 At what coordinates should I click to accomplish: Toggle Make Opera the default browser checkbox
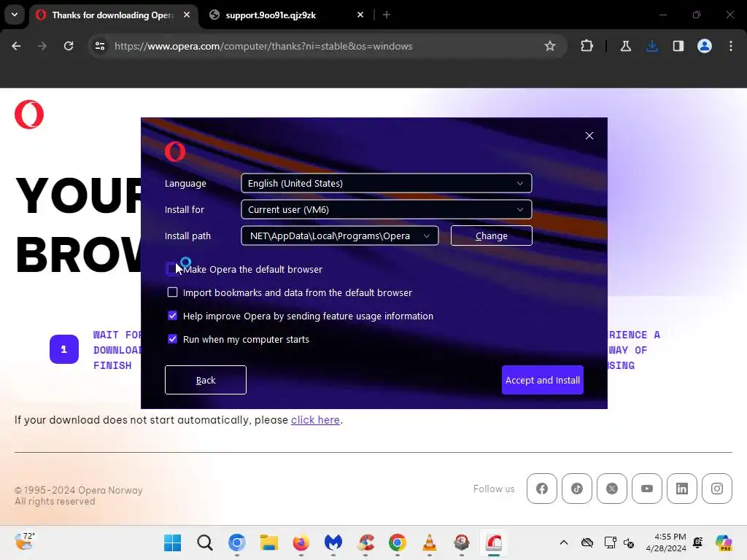[x=172, y=269]
